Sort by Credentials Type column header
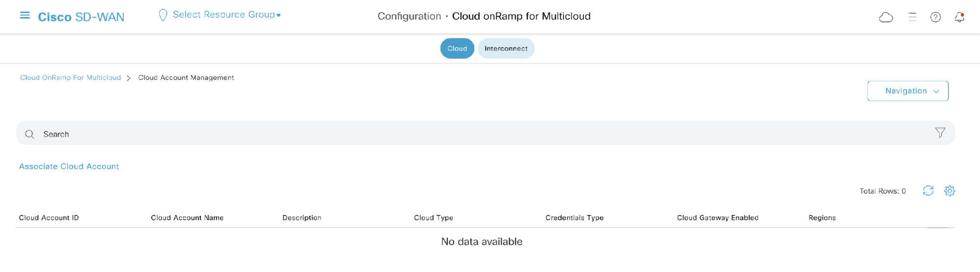The height and width of the screenshot is (272, 980). point(574,218)
